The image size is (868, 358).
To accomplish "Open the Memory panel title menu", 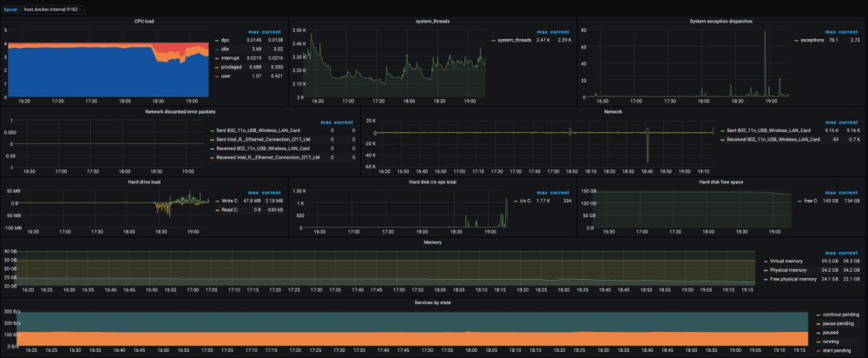I will coord(432,242).
